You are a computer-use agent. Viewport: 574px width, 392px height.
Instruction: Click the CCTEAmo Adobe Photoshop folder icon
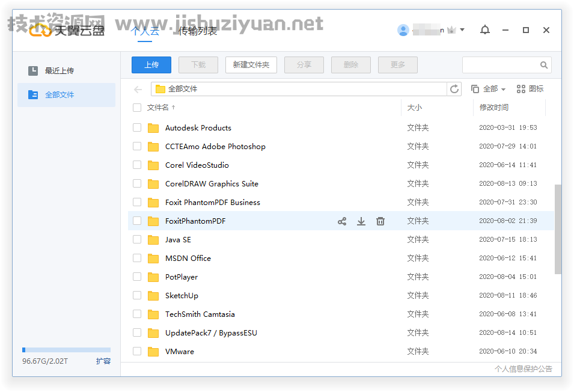pos(153,147)
